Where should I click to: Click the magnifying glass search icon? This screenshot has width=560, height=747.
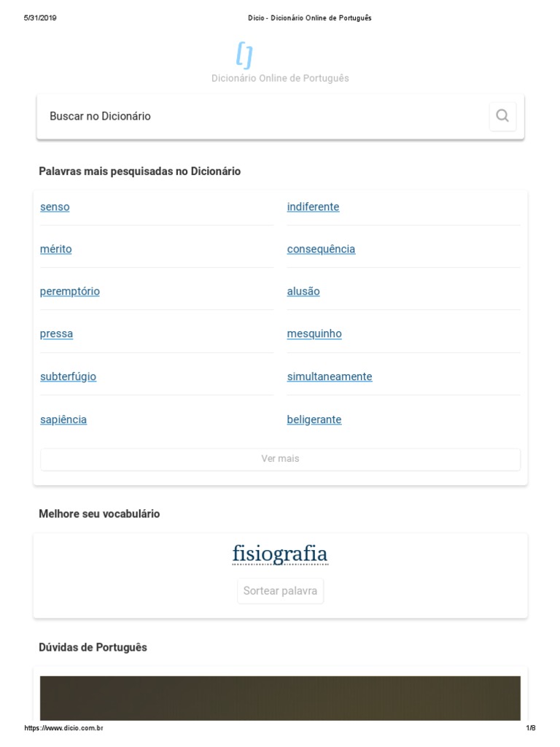(x=502, y=116)
